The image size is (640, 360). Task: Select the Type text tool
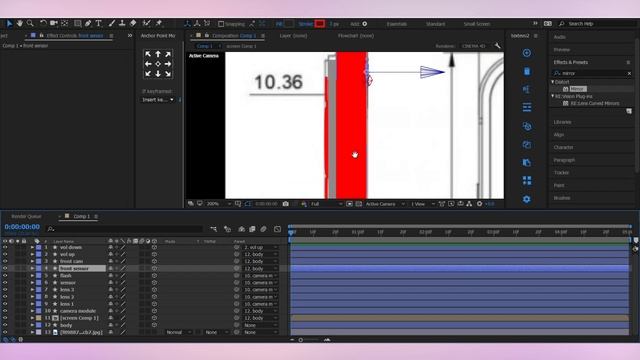tap(98, 24)
